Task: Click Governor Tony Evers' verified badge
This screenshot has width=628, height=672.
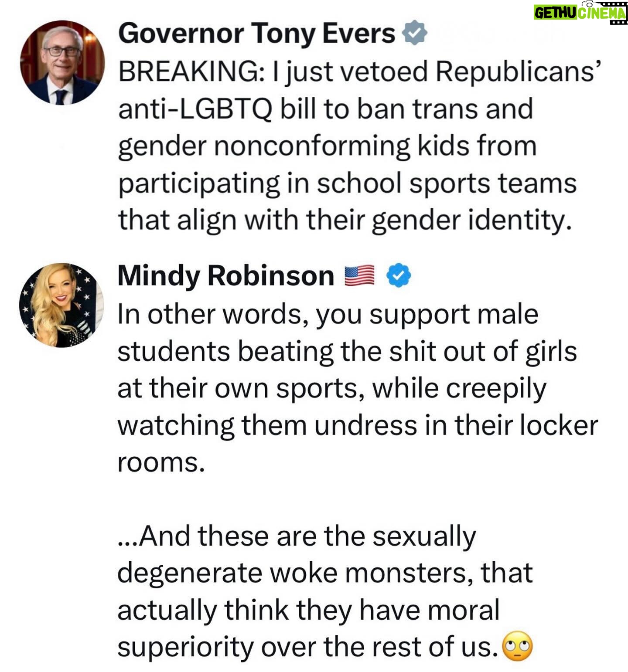Action: [x=414, y=33]
